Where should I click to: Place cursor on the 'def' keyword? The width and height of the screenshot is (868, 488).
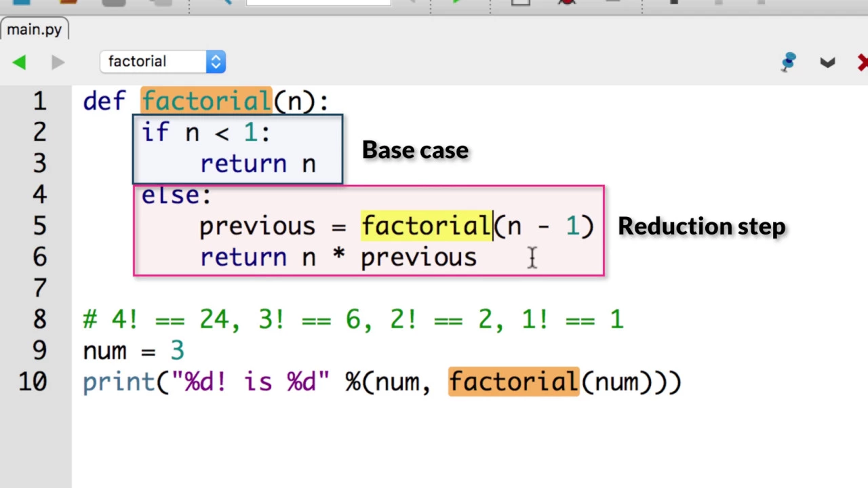(104, 102)
